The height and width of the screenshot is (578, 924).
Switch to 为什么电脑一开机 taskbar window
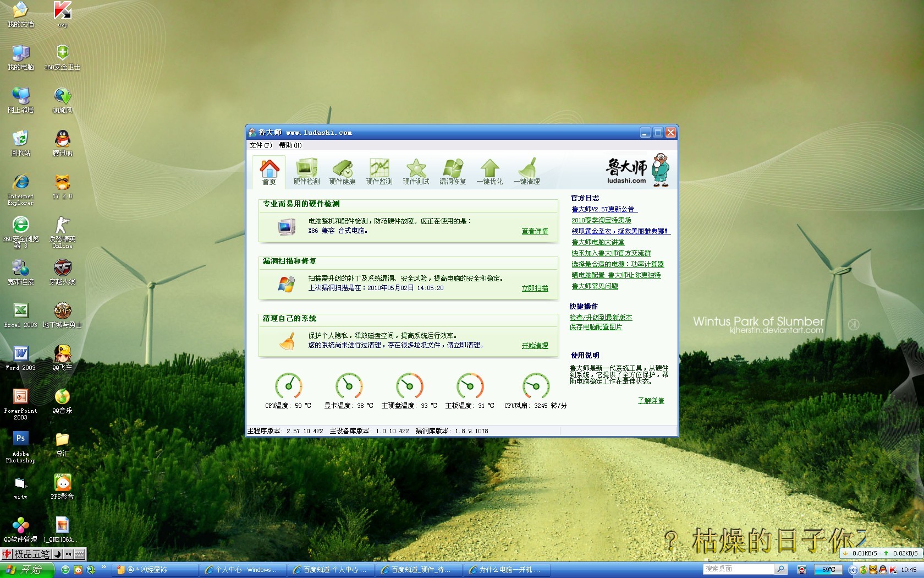pyautogui.click(x=507, y=570)
